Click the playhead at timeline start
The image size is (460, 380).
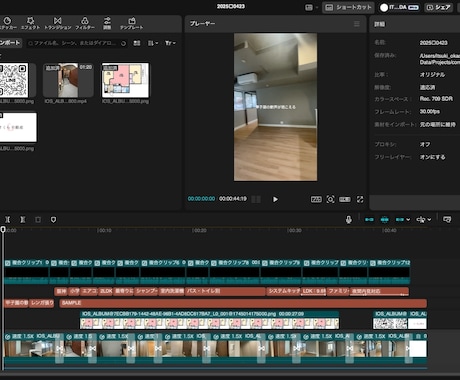tap(3, 229)
